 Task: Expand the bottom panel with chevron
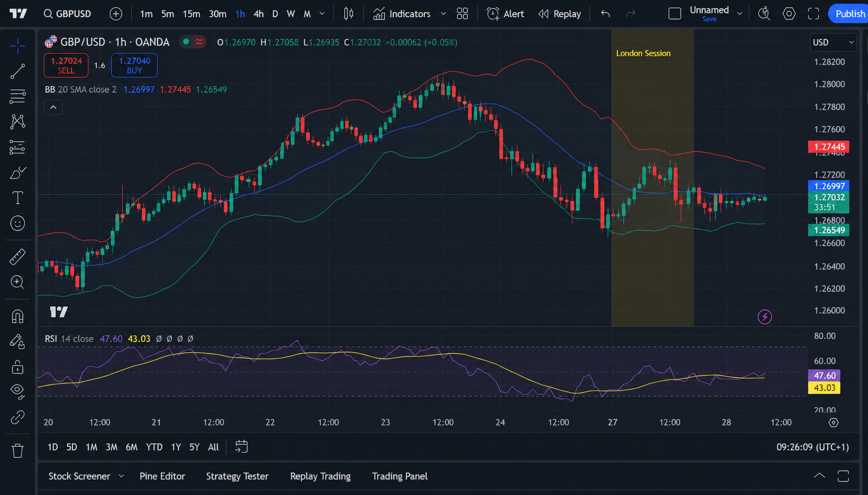819,476
